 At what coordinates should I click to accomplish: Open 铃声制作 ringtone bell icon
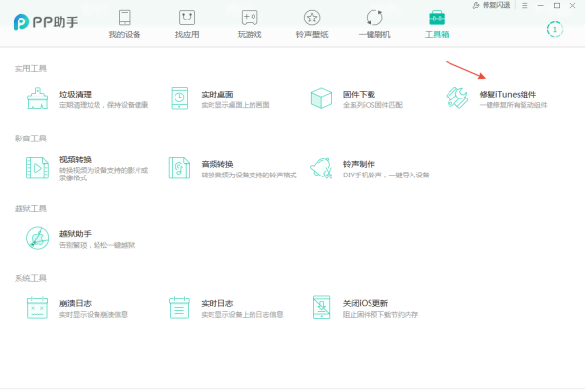click(321, 168)
